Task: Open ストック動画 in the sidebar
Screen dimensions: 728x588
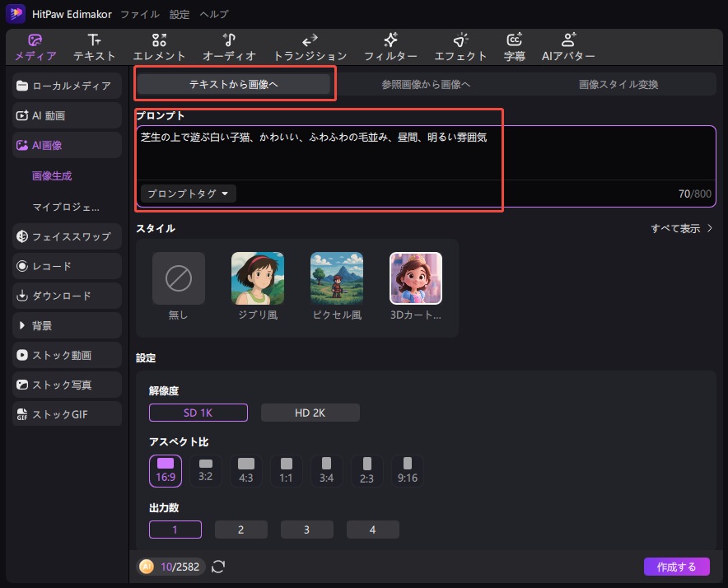Action: [x=67, y=355]
